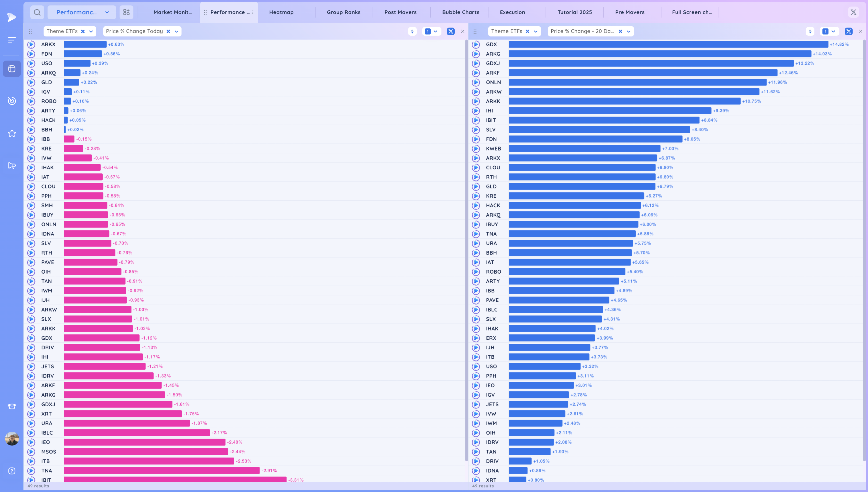The height and width of the screenshot is (492, 868).
Task: Toggle X share button in left panel
Action: [450, 31]
